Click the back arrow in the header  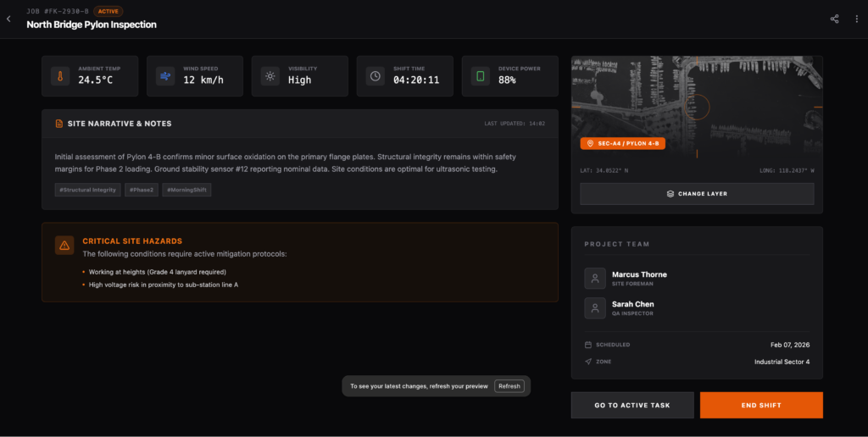(9, 19)
